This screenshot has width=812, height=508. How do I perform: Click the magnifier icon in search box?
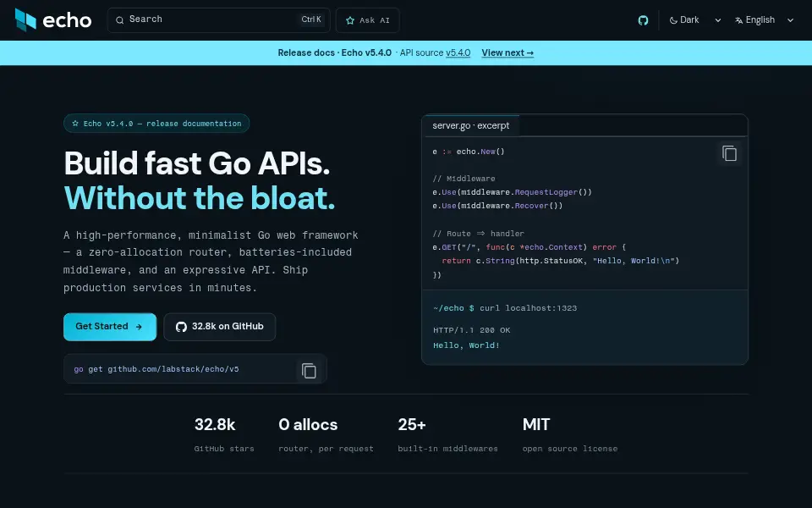click(119, 20)
